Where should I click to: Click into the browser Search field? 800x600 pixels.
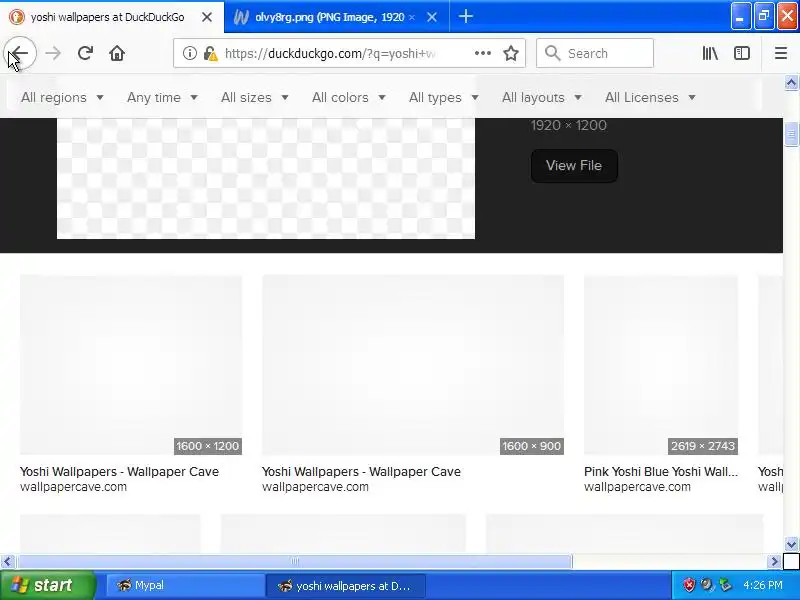tap(594, 53)
